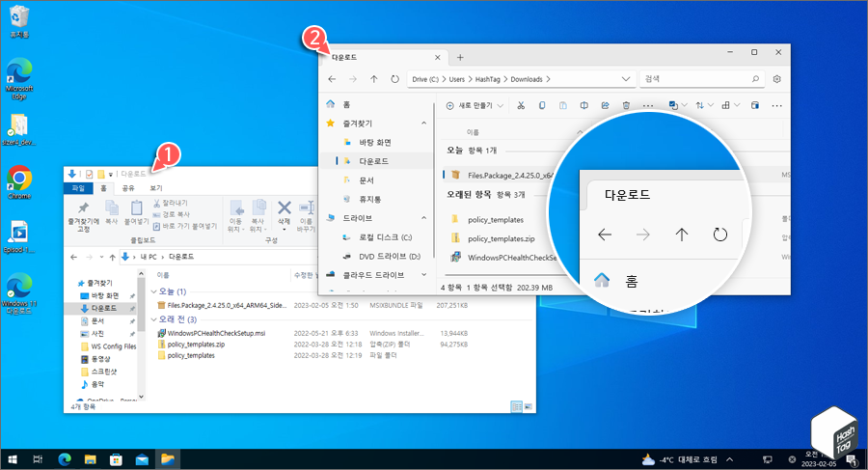Switch Explorer to details view
Image resolution: width=868 pixels, height=470 pixels.
[516, 407]
